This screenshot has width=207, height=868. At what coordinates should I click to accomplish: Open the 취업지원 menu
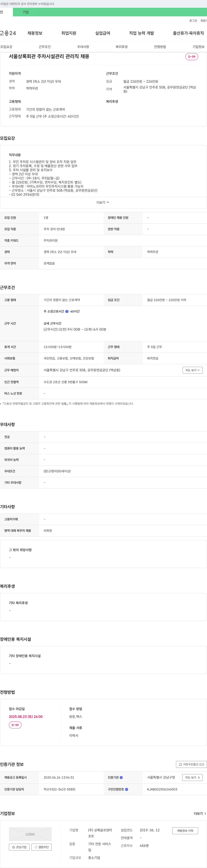pyautogui.click(x=69, y=33)
